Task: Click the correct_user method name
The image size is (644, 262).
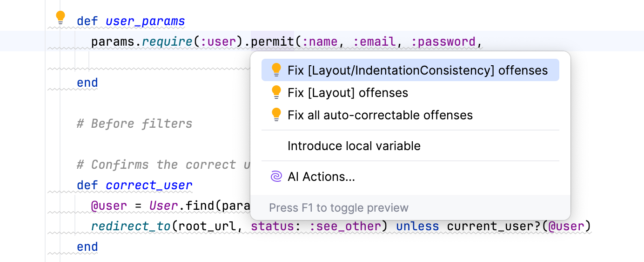Action: pos(149,185)
